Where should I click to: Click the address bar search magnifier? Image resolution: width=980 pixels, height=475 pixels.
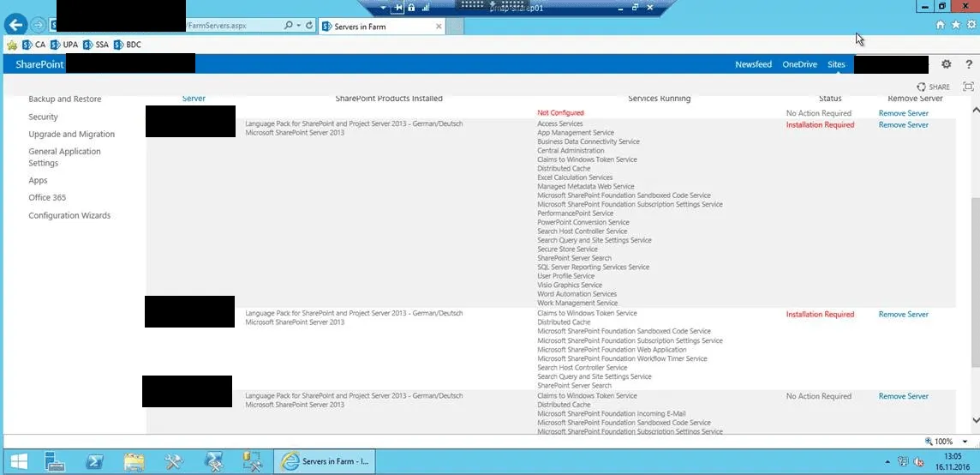[288, 26]
